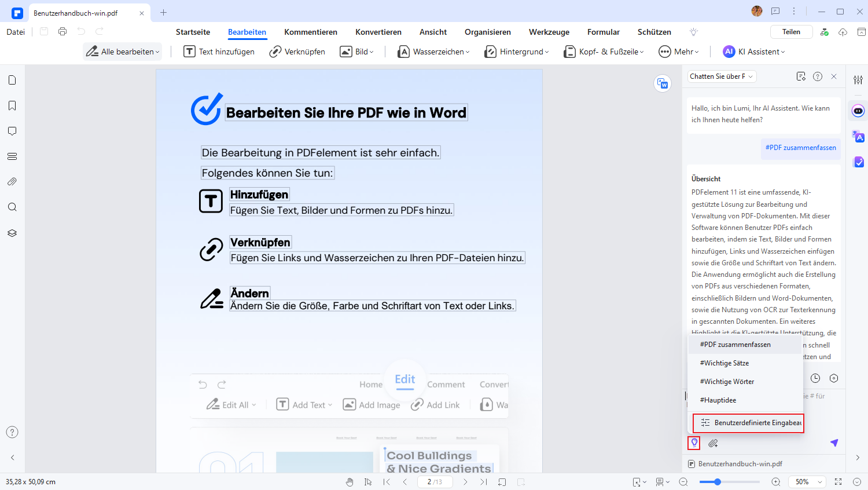Screen dimensions: 868x490
Task: Click the print icon
Action: 62,31
